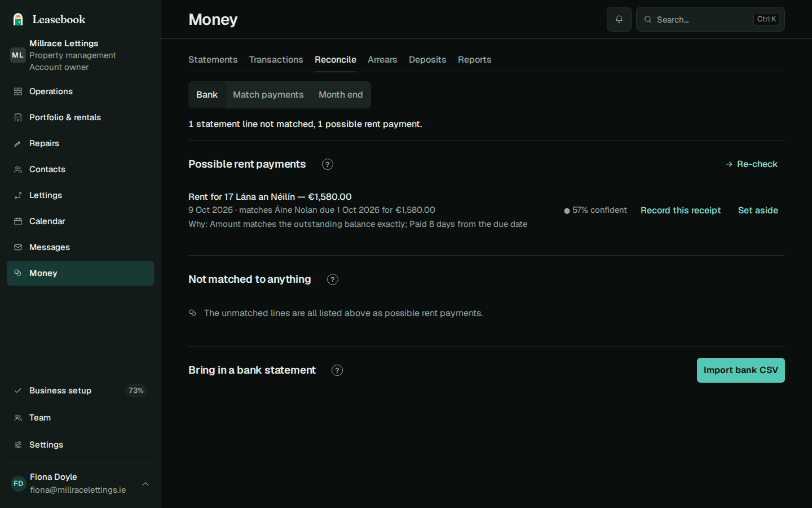Show help for Bring in a bank statement

point(337,370)
